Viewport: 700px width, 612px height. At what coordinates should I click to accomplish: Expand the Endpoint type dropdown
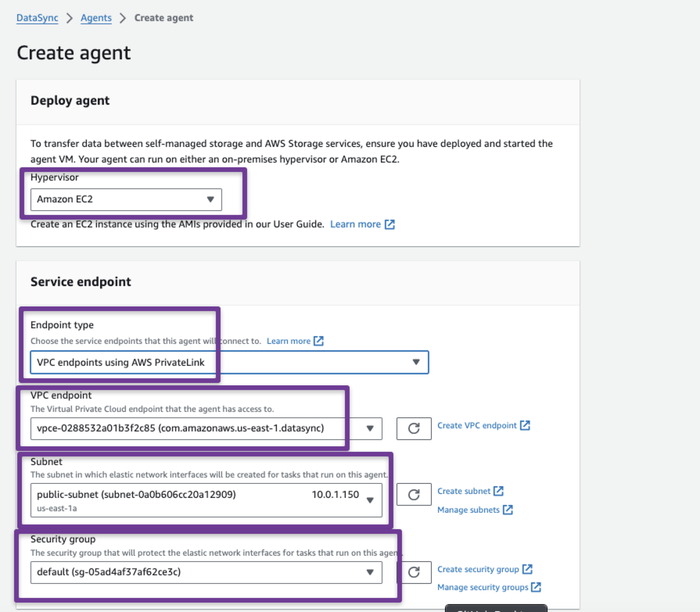pos(416,362)
